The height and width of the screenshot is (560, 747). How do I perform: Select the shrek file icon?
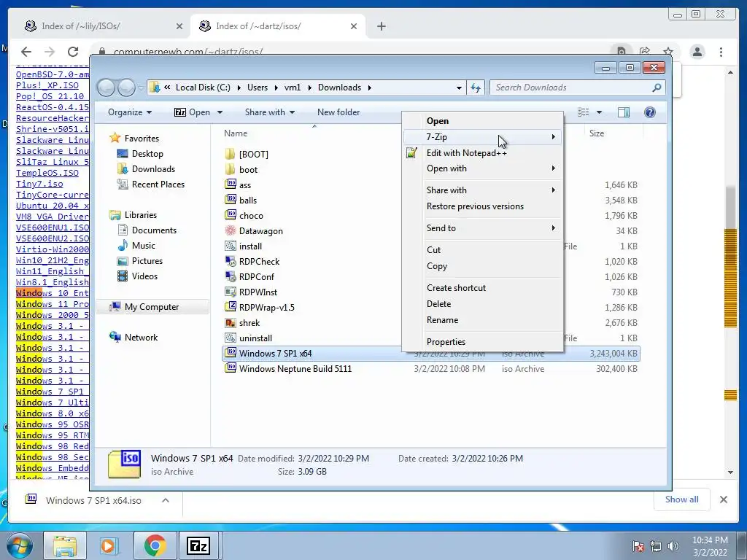click(231, 322)
